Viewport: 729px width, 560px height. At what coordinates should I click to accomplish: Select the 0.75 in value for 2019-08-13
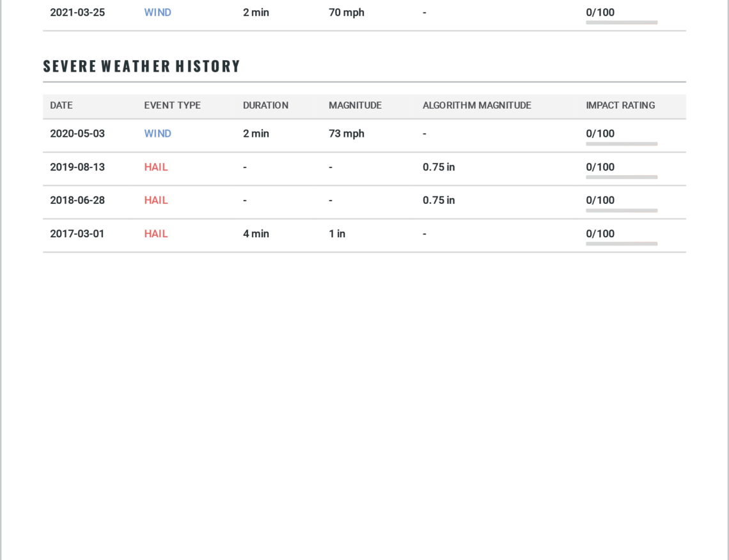(x=439, y=167)
